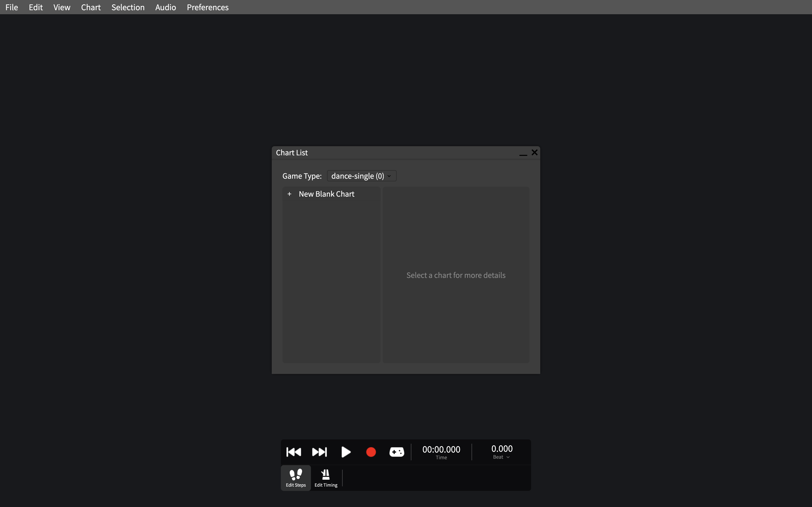Open the Game Type dropdown
Image resolution: width=812 pixels, height=507 pixels.
pos(361,176)
